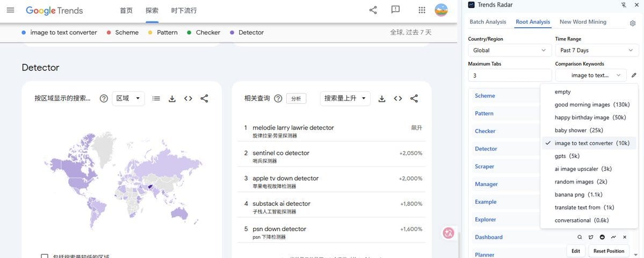The height and width of the screenshot is (258, 644).
Task: Click the 分析 analyze button
Action: pyautogui.click(x=296, y=98)
